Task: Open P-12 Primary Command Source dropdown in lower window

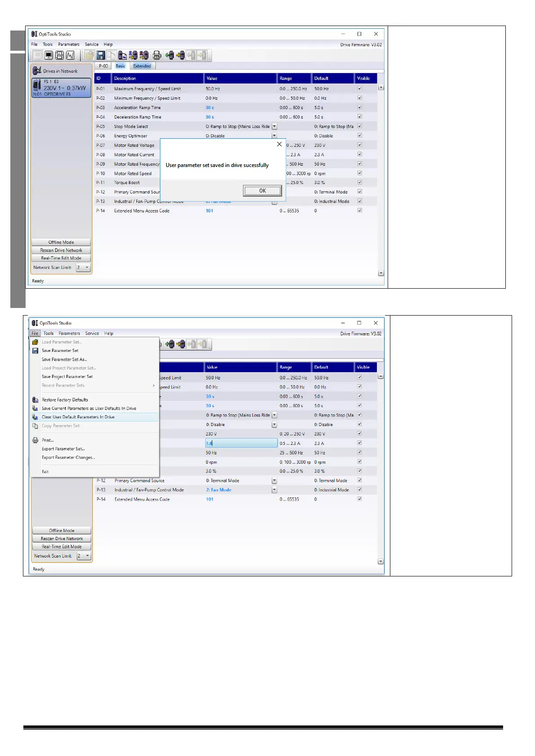Action: tap(274, 481)
